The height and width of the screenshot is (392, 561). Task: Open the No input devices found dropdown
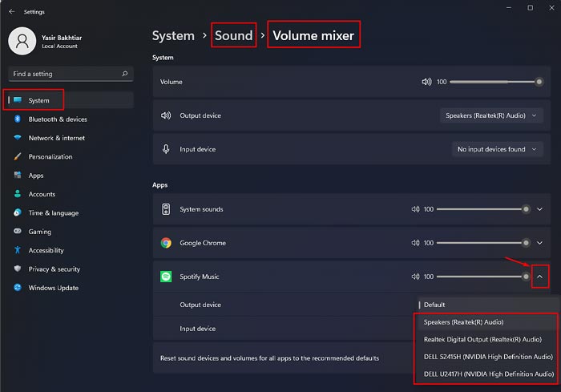click(x=498, y=149)
